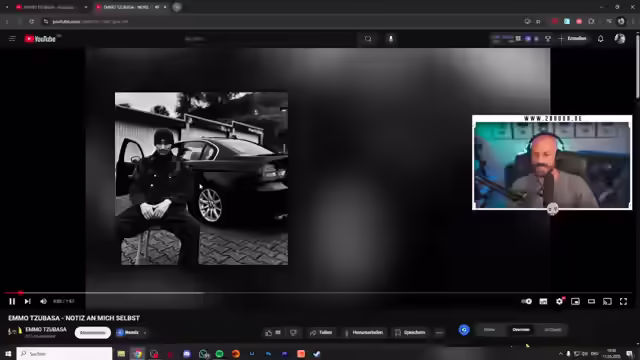Click the EMMO TZUBASA channel avatar
This screenshot has width=640, height=360.
(x=15, y=331)
